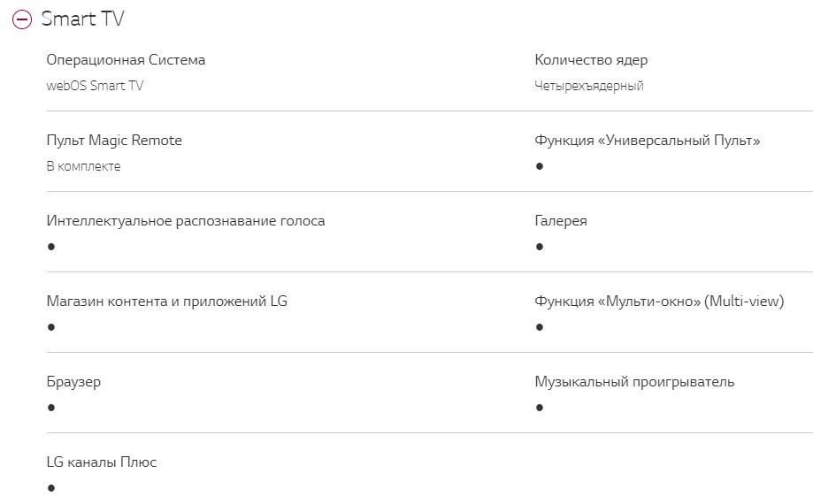
Task: Select the Четырехъядерный value text
Action: click(589, 86)
